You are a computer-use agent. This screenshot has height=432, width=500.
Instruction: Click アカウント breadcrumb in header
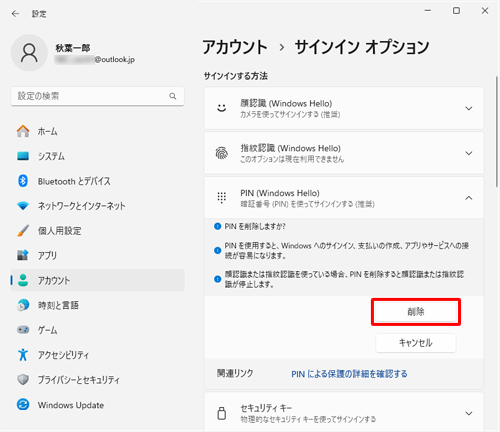click(235, 47)
